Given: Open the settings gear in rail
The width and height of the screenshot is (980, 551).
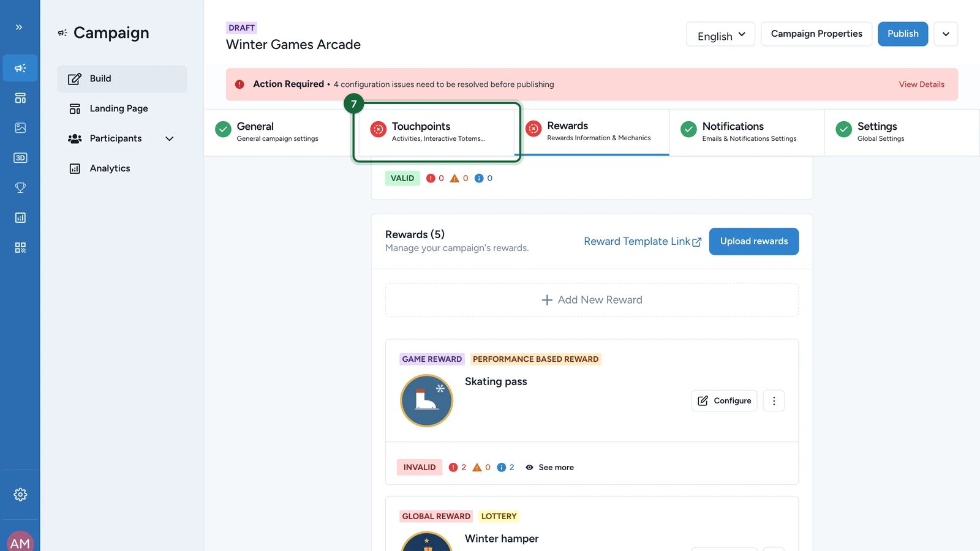Looking at the screenshot, I should tap(20, 495).
